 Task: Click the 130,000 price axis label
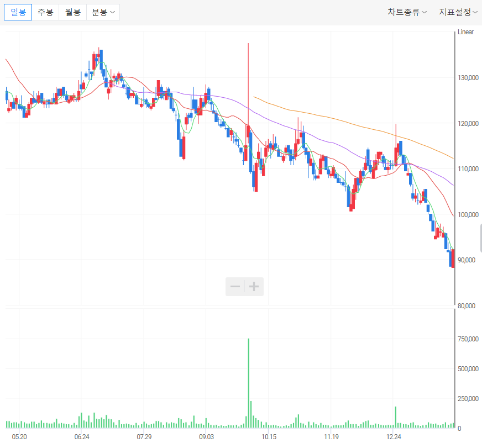(x=468, y=78)
